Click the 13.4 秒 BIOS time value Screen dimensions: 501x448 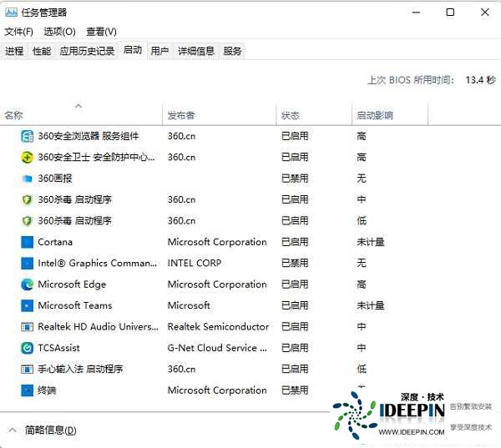pyautogui.click(x=481, y=80)
